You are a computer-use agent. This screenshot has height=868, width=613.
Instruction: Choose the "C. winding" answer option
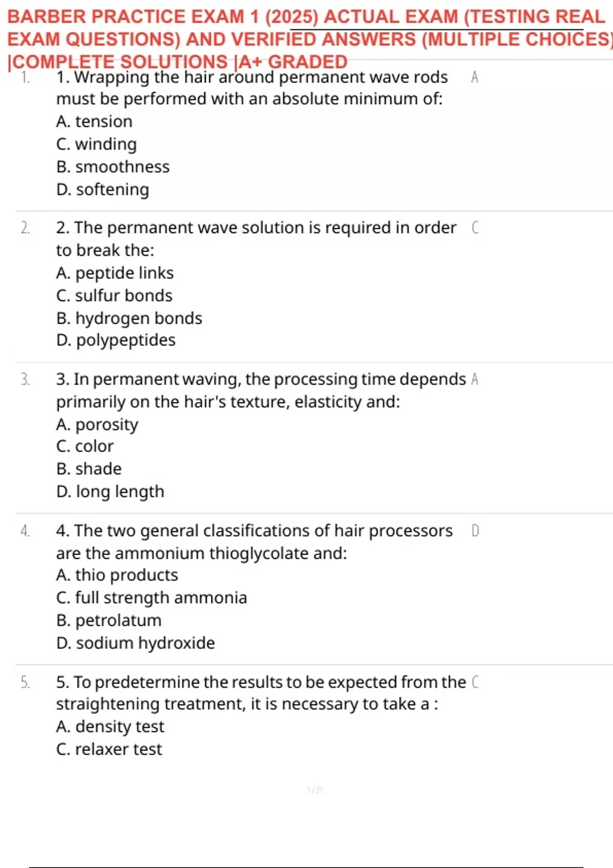[97, 144]
